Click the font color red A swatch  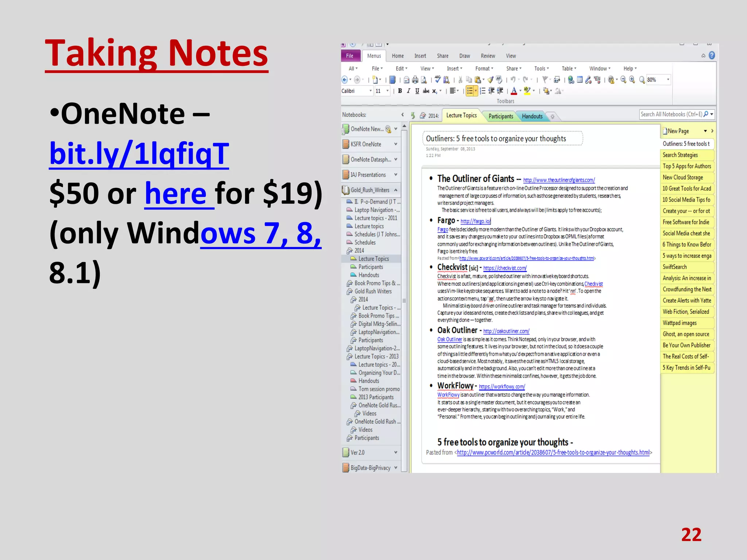(x=514, y=91)
